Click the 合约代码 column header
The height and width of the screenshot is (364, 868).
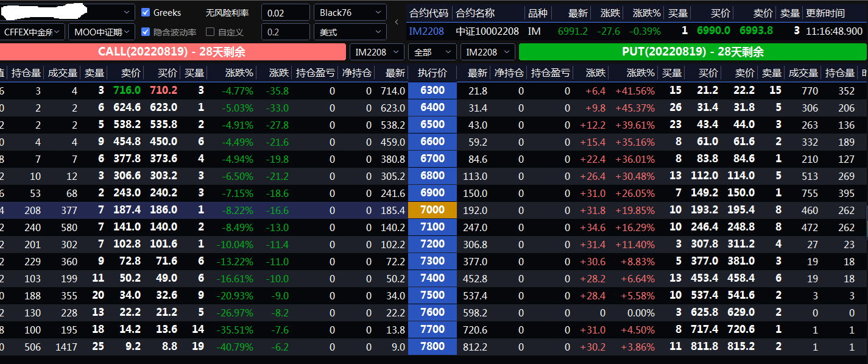click(x=429, y=13)
